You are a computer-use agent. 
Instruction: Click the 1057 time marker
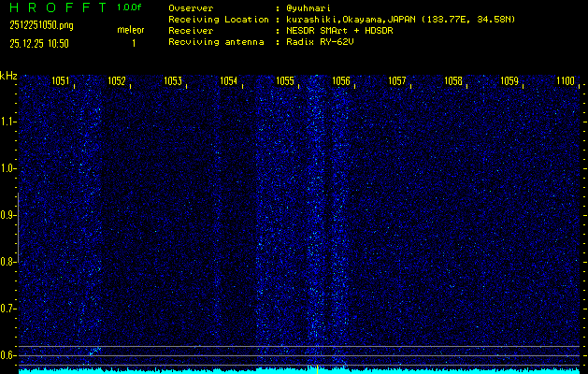click(397, 81)
